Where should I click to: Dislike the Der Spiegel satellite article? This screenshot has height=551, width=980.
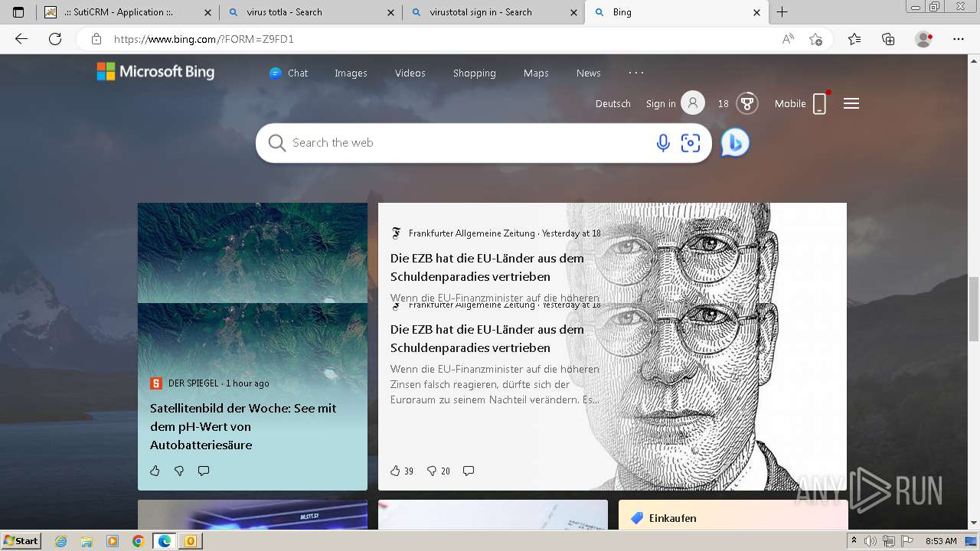tap(179, 471)
